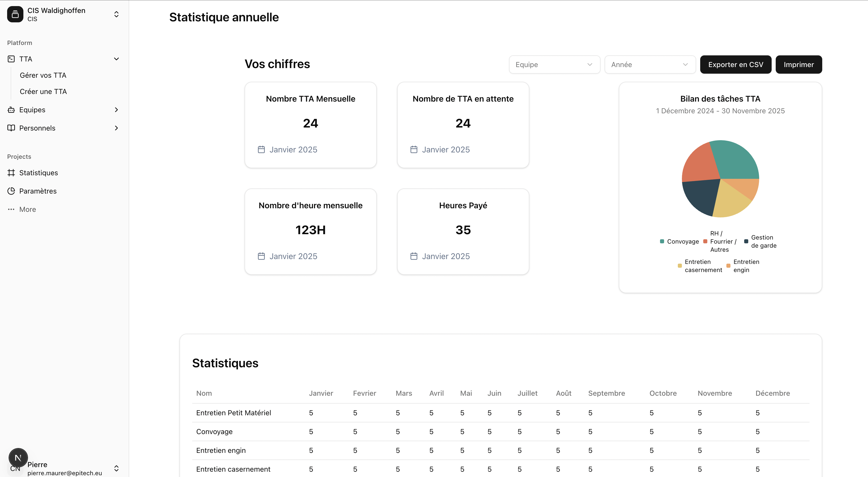Click the More three-dots icon
Viewport: 868px width, 477px height.
pos(11,209)
